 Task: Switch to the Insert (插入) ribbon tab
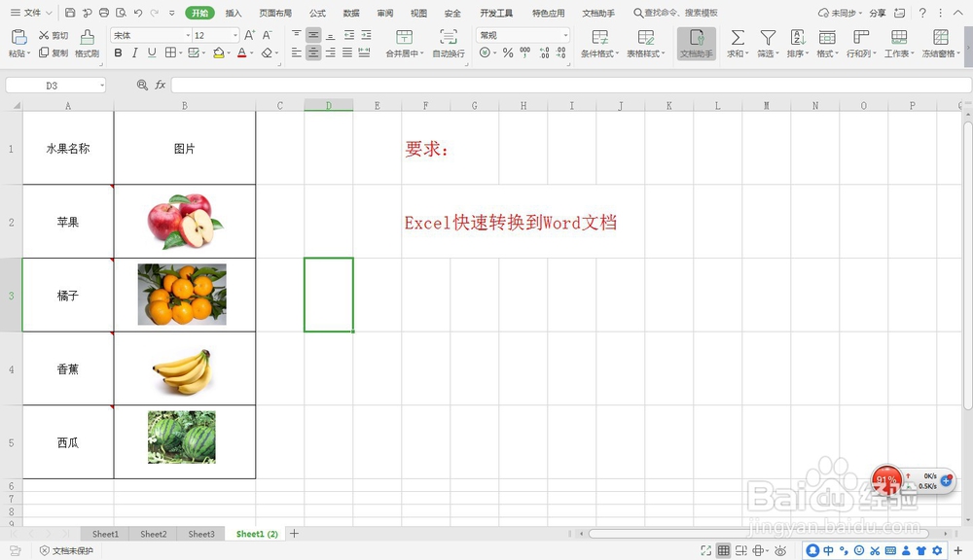click(232, 13)
